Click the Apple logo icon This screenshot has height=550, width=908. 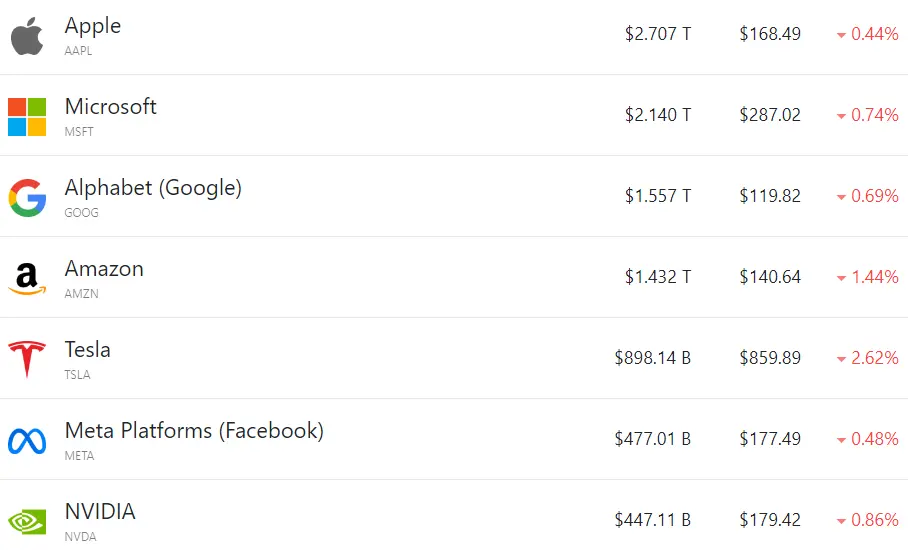click(x=27, y=36)
